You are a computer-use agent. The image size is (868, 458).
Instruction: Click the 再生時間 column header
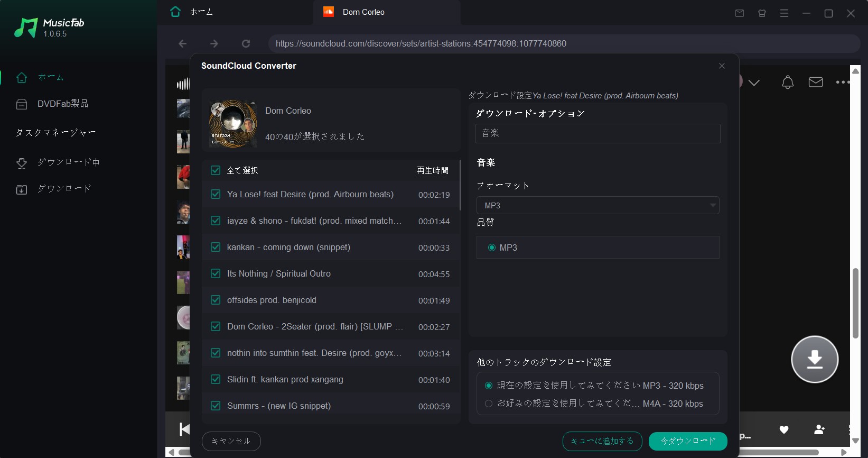(x=433, y=170)
